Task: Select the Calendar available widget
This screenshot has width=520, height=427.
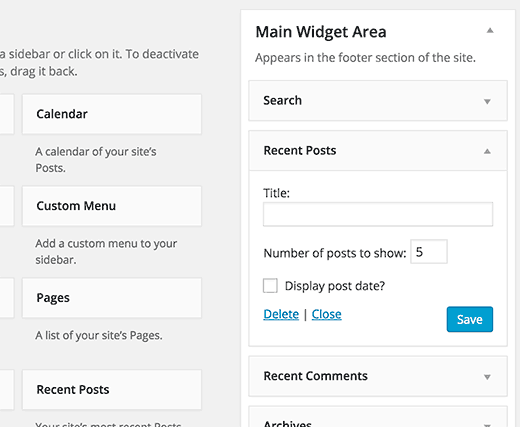Action: point(112,114)
